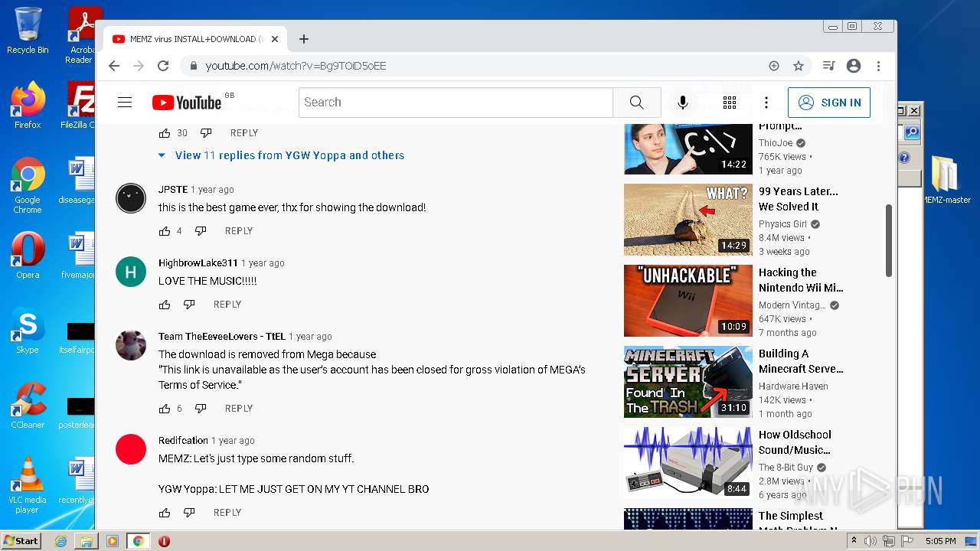Screen dimensions: 980x551
Task: Reply to JPSTE comment
Action: 239,231
